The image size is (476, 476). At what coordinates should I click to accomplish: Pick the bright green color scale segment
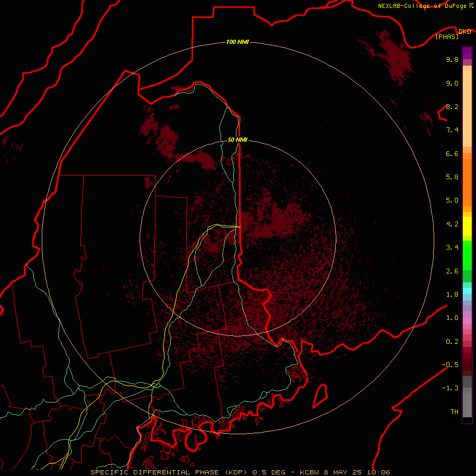(467, 255)
